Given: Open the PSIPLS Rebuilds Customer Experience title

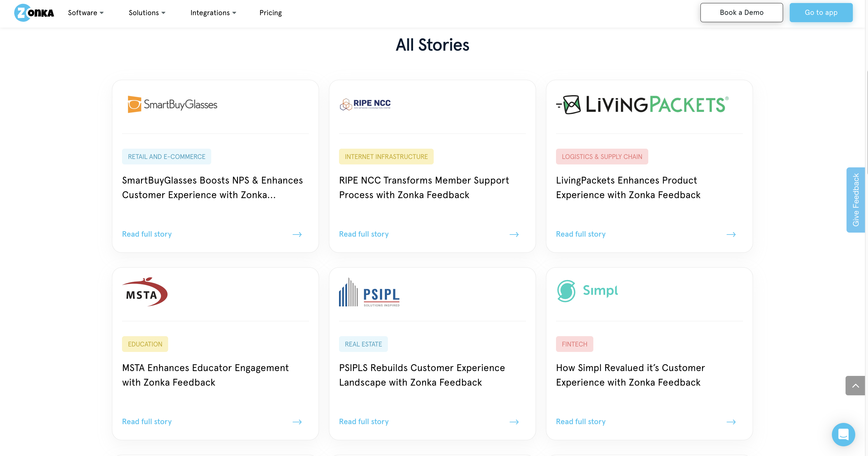Looking at the screenshot, I should pos(422,375).
